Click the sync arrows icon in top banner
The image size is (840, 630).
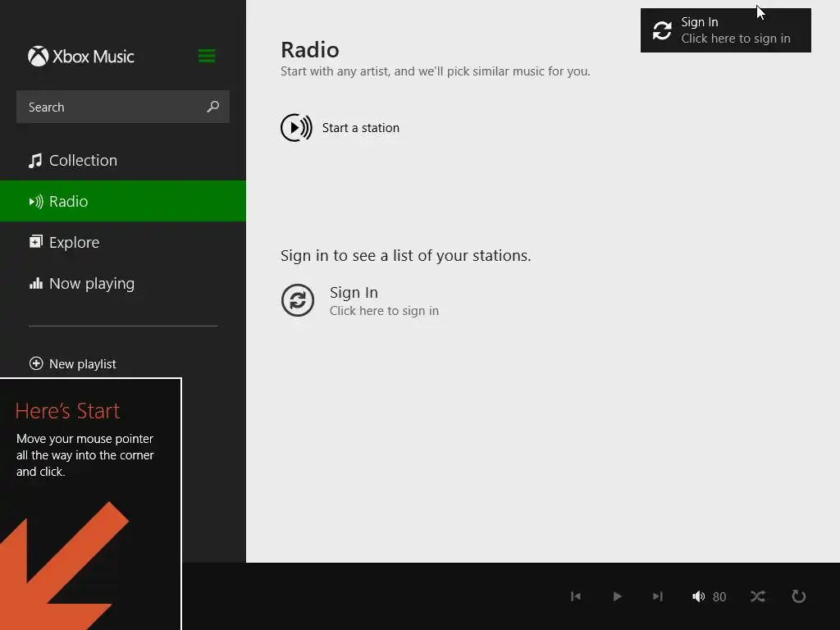coord(662,30)
